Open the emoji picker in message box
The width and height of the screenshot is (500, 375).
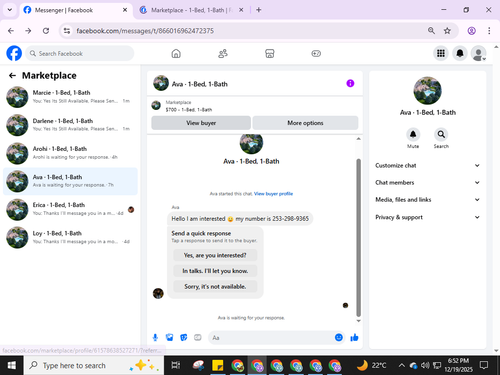pyautogui.click(x=339, y=338)
